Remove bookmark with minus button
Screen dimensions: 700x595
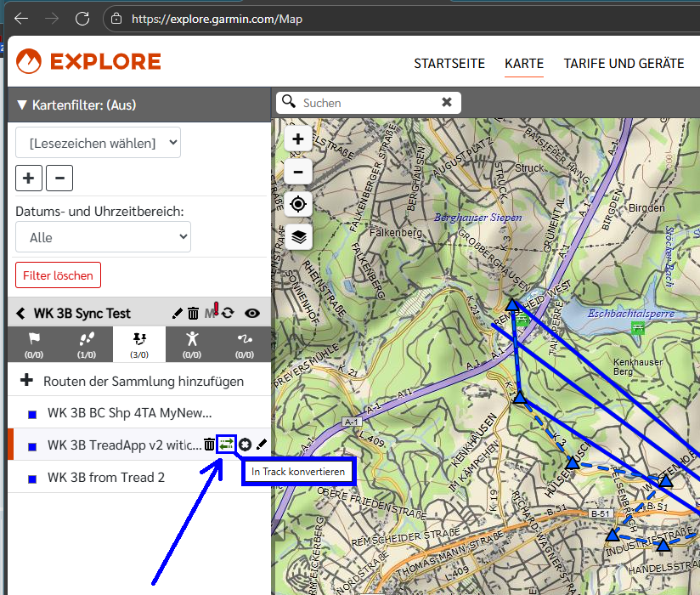(x=59, y=178)
